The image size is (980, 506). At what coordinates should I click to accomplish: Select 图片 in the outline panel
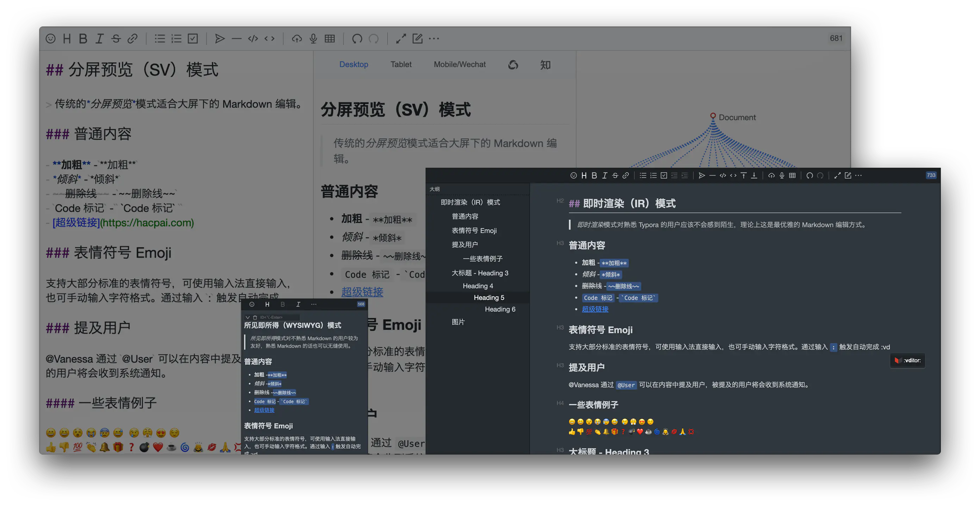458,322
